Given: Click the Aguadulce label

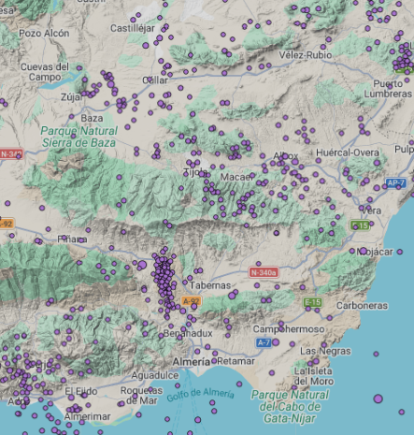Looking at the screenshot, I should click(x=155, y=376).
